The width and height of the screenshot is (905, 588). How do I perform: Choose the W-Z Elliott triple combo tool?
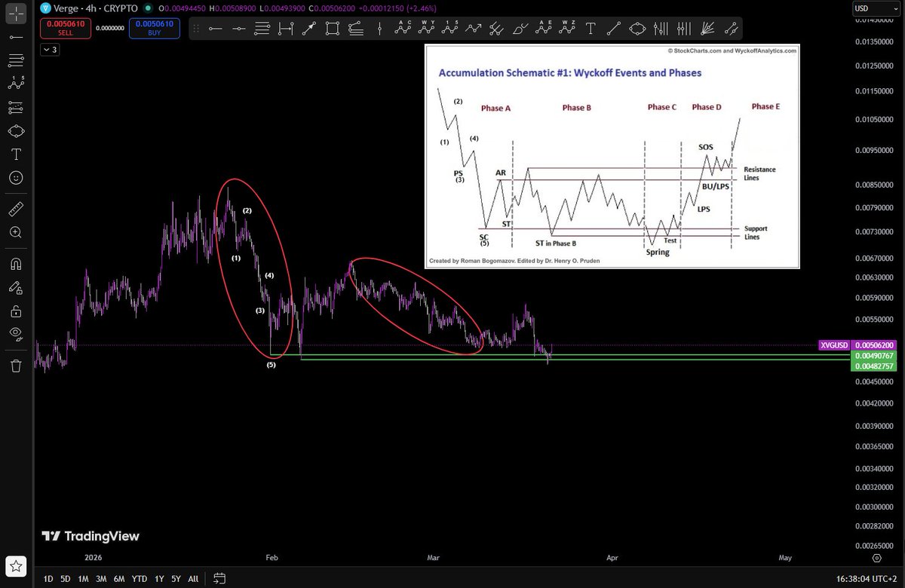tap(567, 29)
